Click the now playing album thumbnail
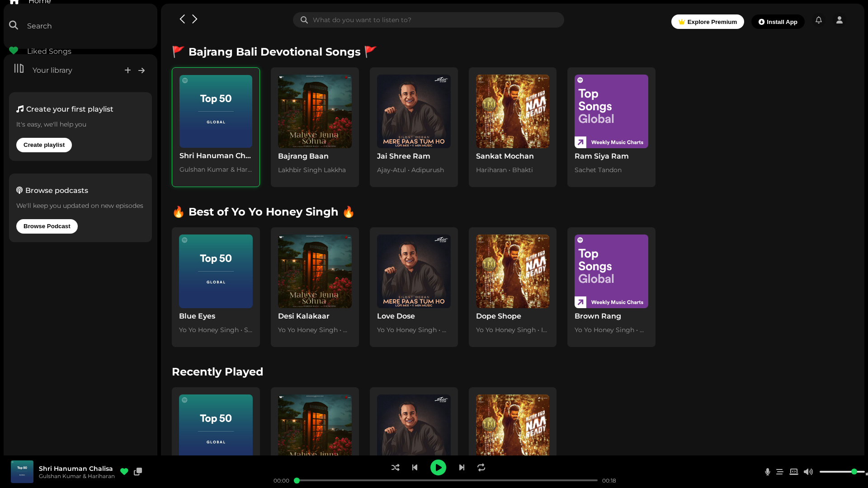This screenshot has width=868, height=488. pyautogui.click(x=22, y=472)
